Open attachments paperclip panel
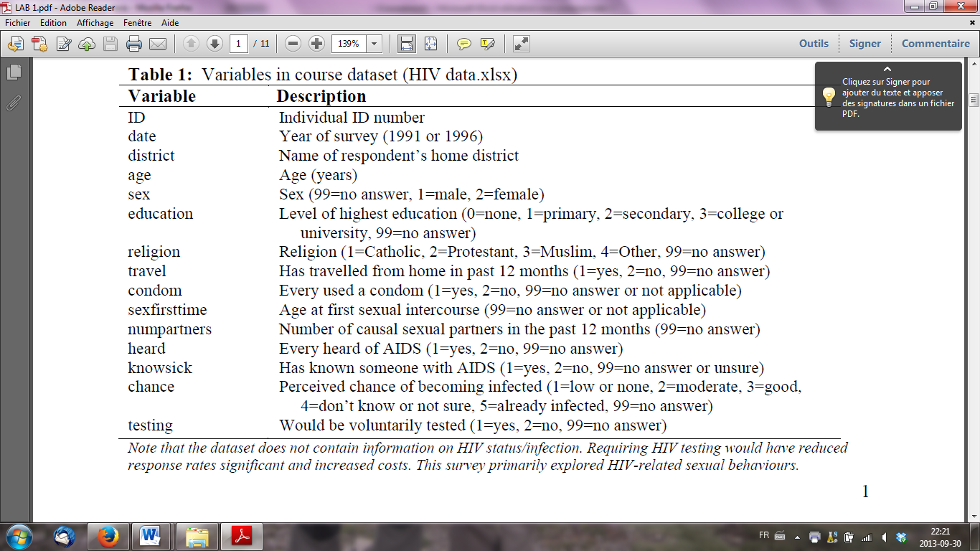 click(x=14, y=103)
